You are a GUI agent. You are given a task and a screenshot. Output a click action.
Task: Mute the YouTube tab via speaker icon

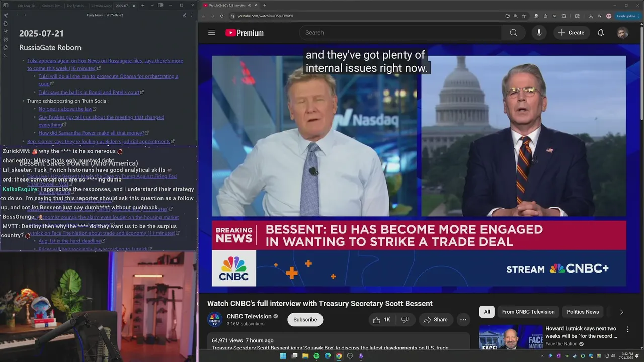[250, 5]
